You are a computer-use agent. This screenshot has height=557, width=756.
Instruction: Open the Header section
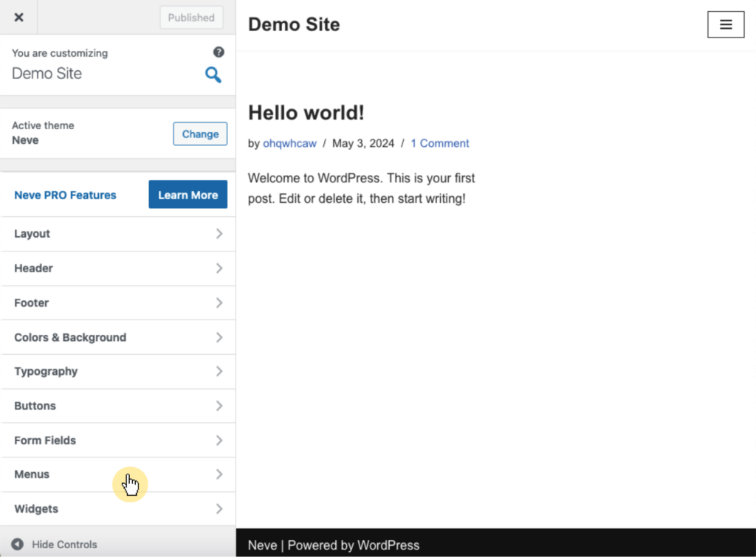(x=118, y=269)
